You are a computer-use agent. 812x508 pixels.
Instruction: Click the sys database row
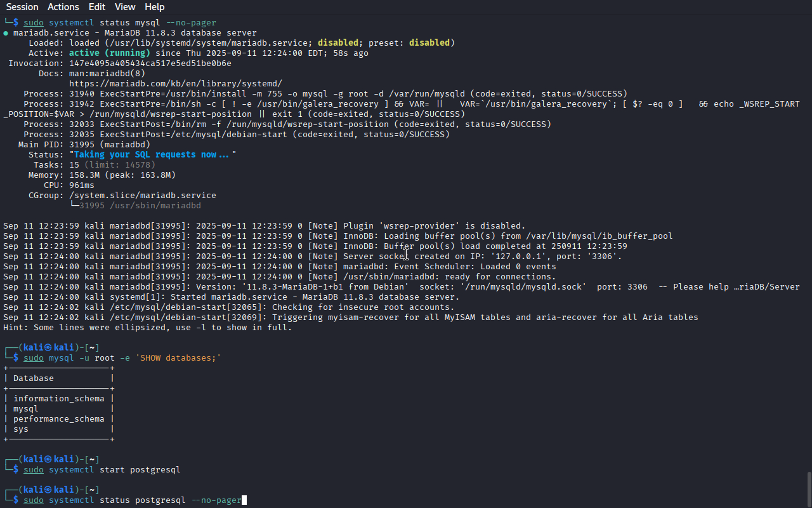59,429
